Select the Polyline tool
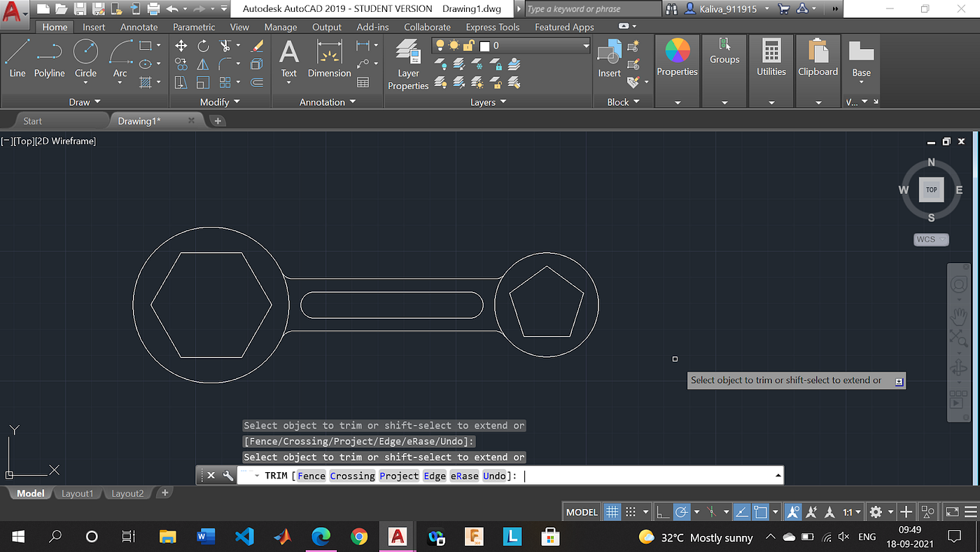Viewport: 980px width, 552px height. [50, 55]
